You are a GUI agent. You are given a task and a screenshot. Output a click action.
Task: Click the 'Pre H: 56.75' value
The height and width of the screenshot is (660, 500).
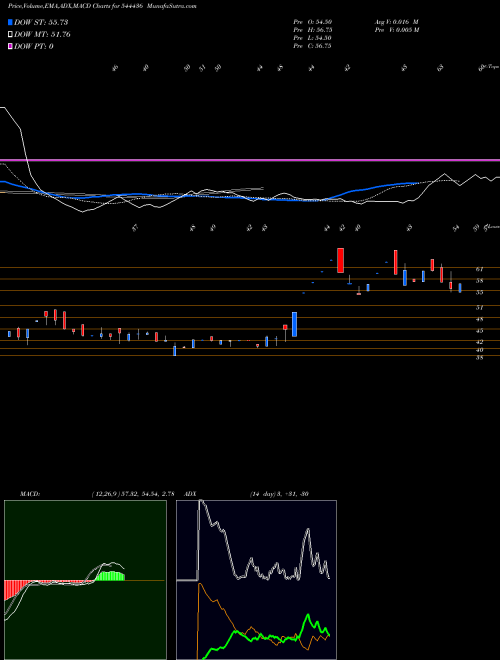pyautogui.click(x=312, y=30)
